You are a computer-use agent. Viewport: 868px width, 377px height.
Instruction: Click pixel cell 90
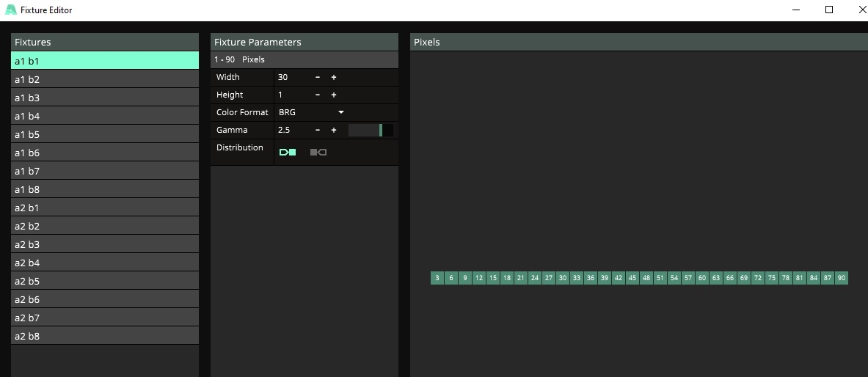coord(842,278)
